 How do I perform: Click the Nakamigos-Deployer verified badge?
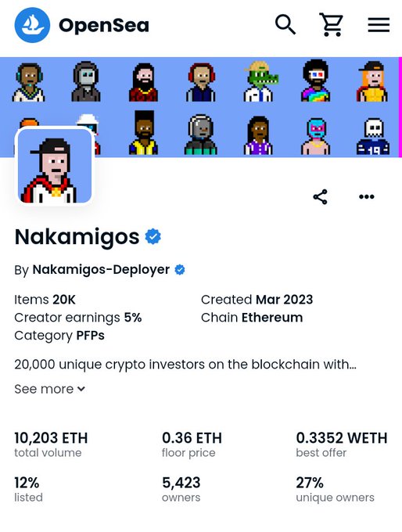point(180,270)
